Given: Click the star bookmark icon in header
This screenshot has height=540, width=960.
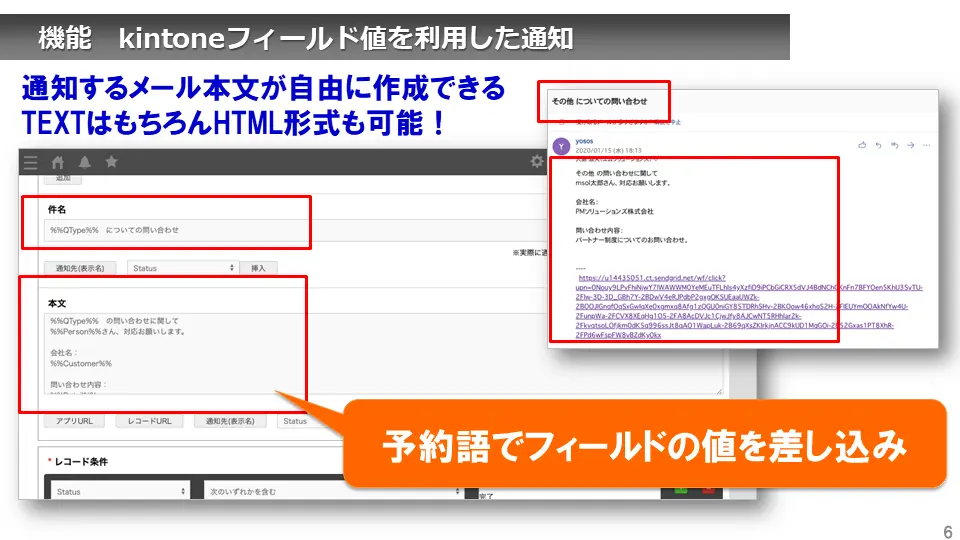Looking at the screenshot, I should (111, 162).
